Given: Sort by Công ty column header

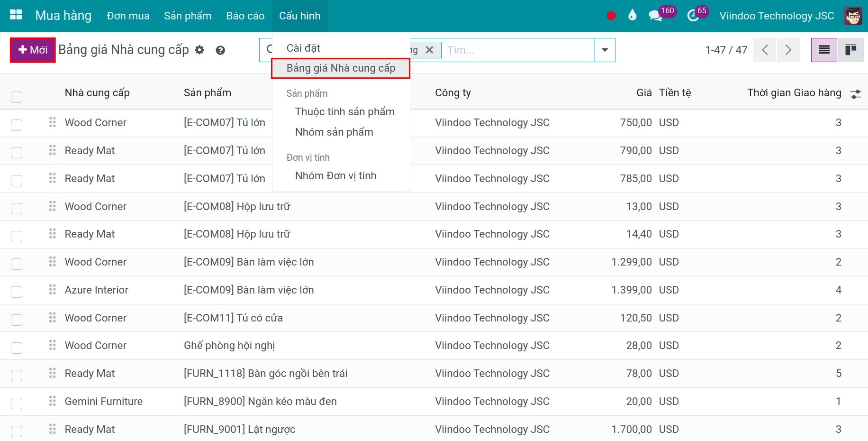Looking at the screenshot, I should (x=453, y=92).
